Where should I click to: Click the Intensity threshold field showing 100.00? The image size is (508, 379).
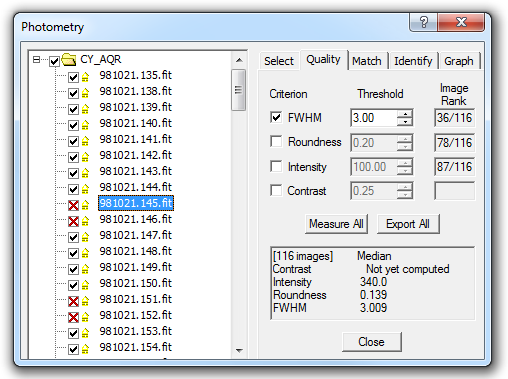pos(374,167)
